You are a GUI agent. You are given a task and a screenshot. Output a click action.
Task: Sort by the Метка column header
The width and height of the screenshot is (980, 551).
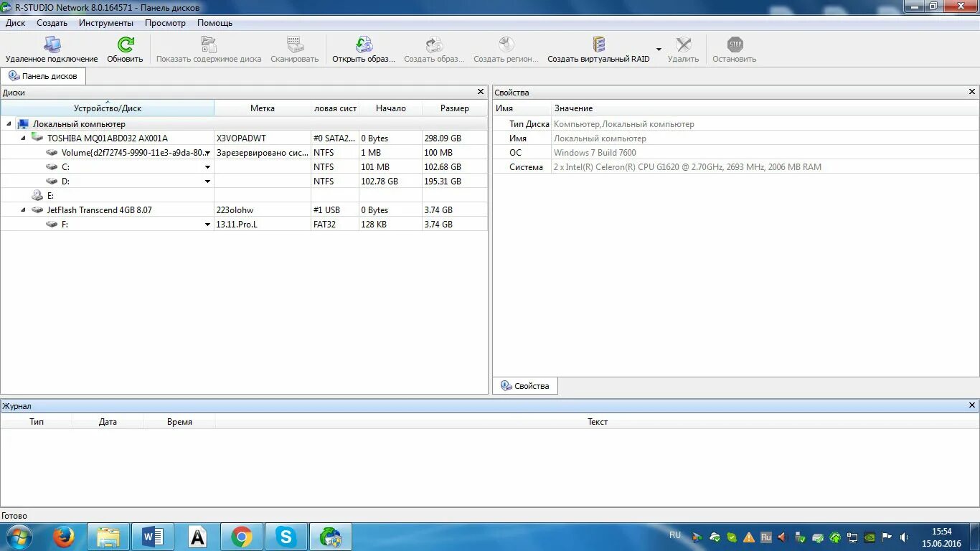tap(263, 108)
